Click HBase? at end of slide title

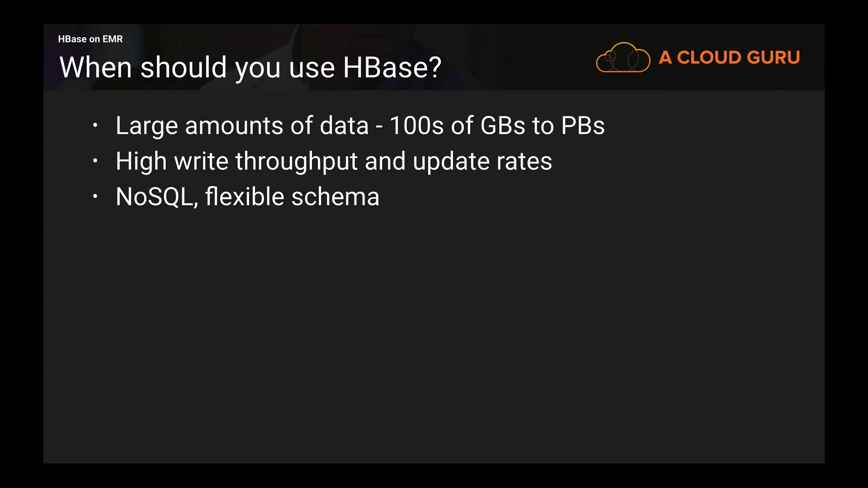[x=392, y=67]
